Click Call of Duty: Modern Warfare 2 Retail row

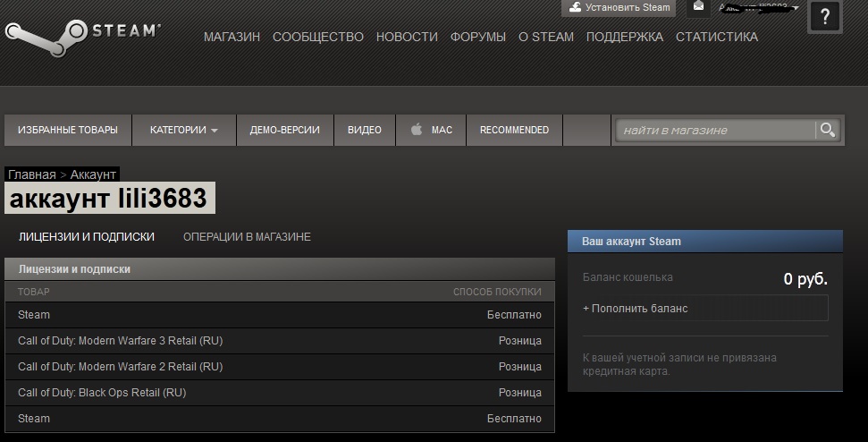(x=280, y=367)
